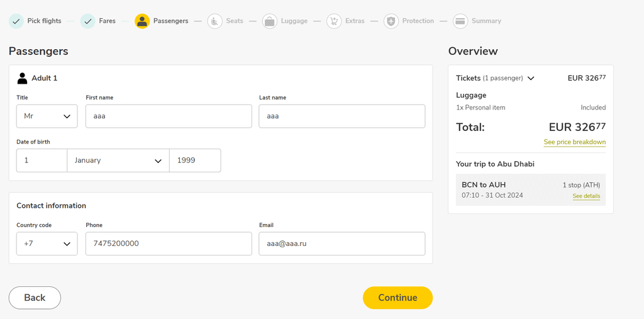Click the Adult 1 person icon
Image resolution: width=644 pixels, height=319 pixels.
(x=22, y=78)
